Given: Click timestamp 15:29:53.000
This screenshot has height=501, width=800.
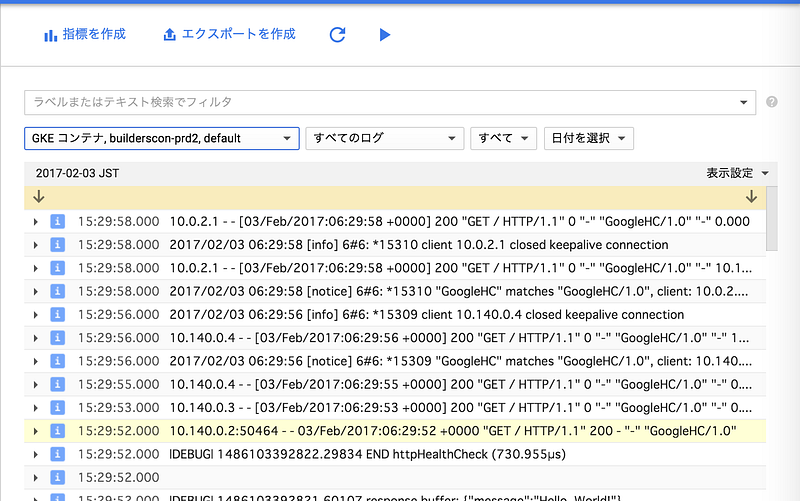Looking at the screenshot, I should [118, 408].
